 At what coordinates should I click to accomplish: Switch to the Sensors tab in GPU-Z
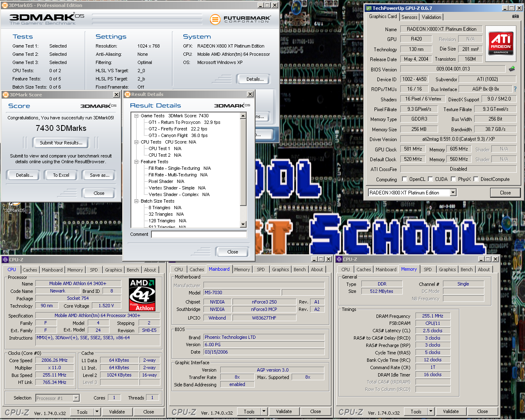(409, 17)
